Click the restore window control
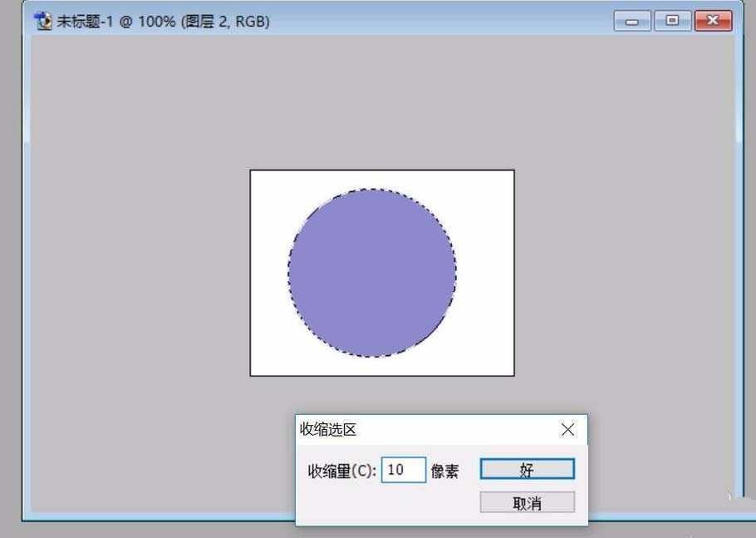 [x=673, y=21]
